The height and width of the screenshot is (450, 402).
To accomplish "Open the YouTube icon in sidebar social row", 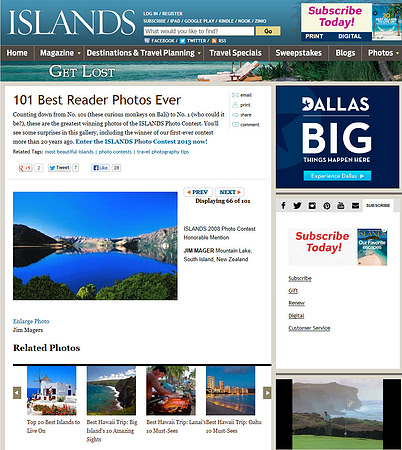I will coord(341,205).
